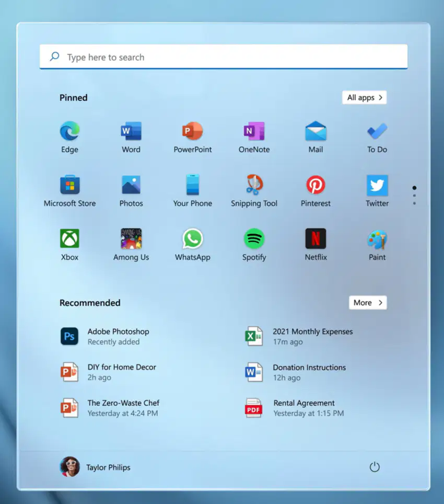Open the Pinterest app

[316, 191]
